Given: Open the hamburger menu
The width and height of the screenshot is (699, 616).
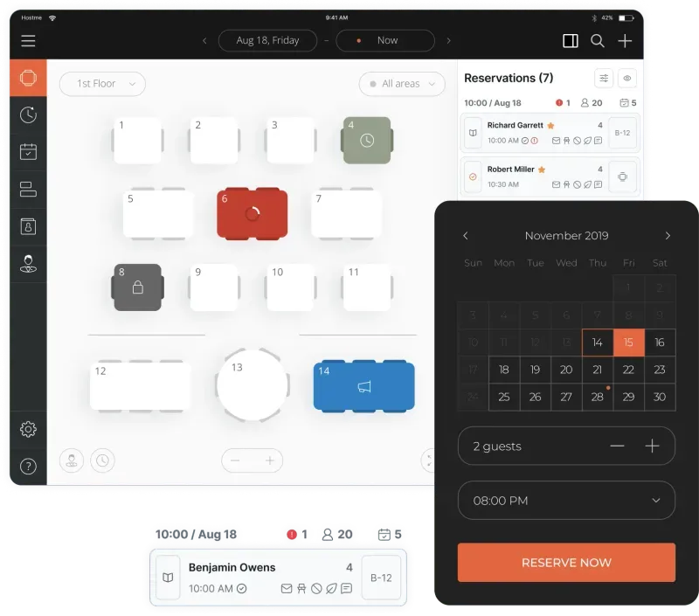Looking at the screenshot, I should coord(28,40).
